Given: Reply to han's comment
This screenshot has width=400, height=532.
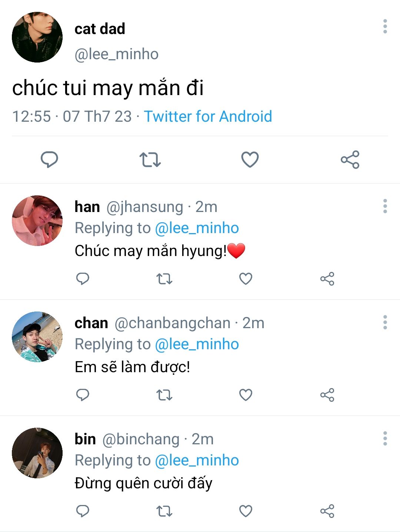Looking at the screenshot, I should pyautogui.click(x=83, y=279).
